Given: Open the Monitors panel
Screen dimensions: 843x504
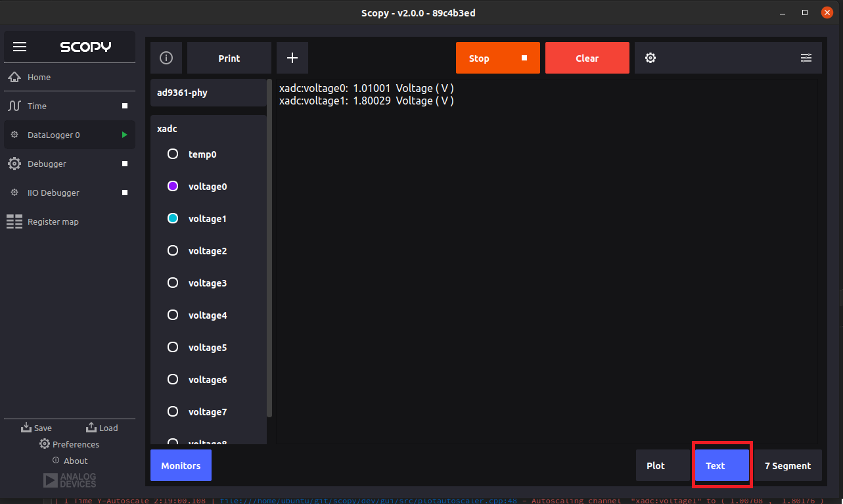Looking at the screenshot, I should (x=181, y=465).
